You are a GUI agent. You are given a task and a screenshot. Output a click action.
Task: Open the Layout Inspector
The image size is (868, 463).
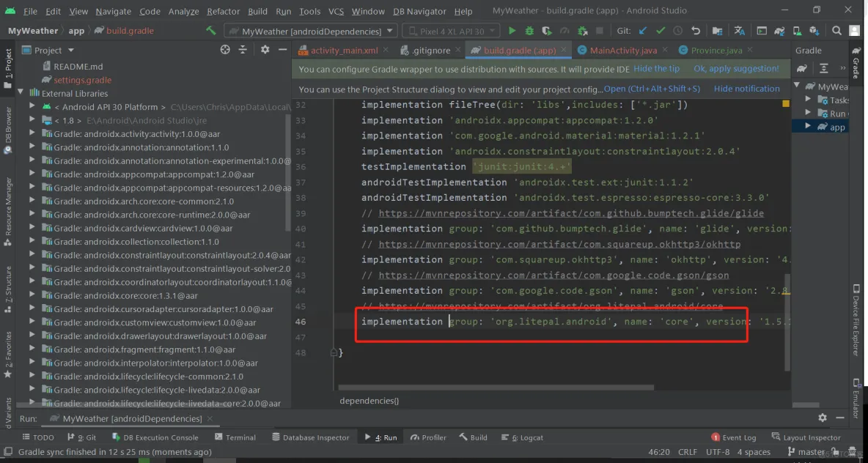[806, 437]
